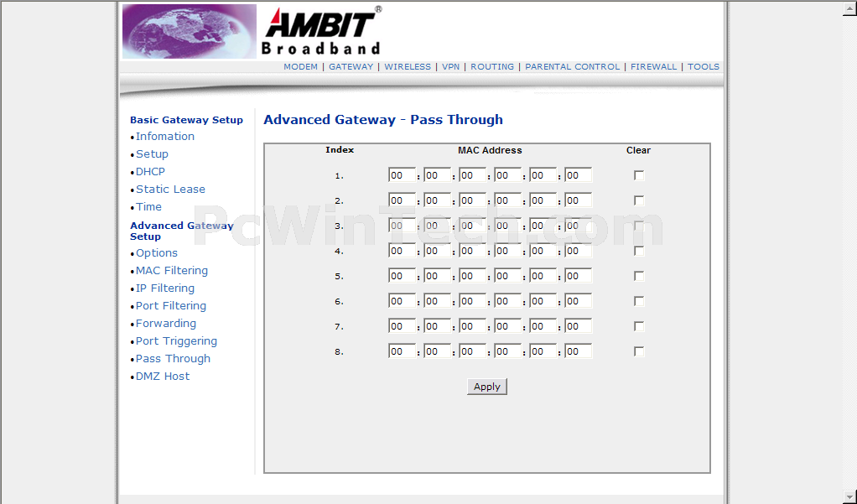Image resolution: width=857 pixels, height=504 pixels.
Task: Focus first MAC octet field of row 1
Action: tap(402, 175)
